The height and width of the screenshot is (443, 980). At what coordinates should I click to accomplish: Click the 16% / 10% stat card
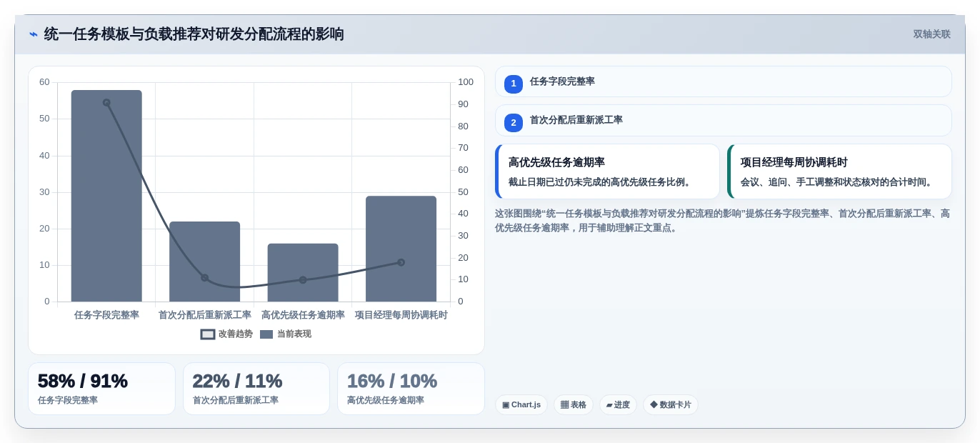click(x=411, y=389)
